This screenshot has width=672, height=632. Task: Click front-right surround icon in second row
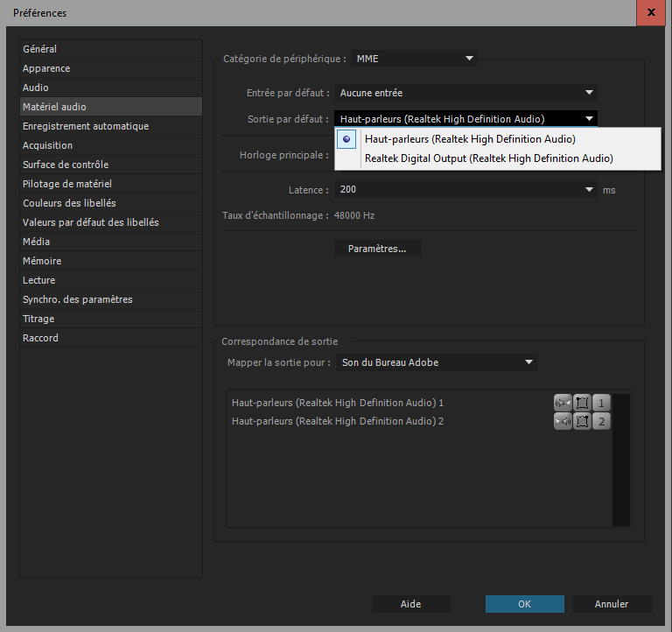(x=582, y=422)
